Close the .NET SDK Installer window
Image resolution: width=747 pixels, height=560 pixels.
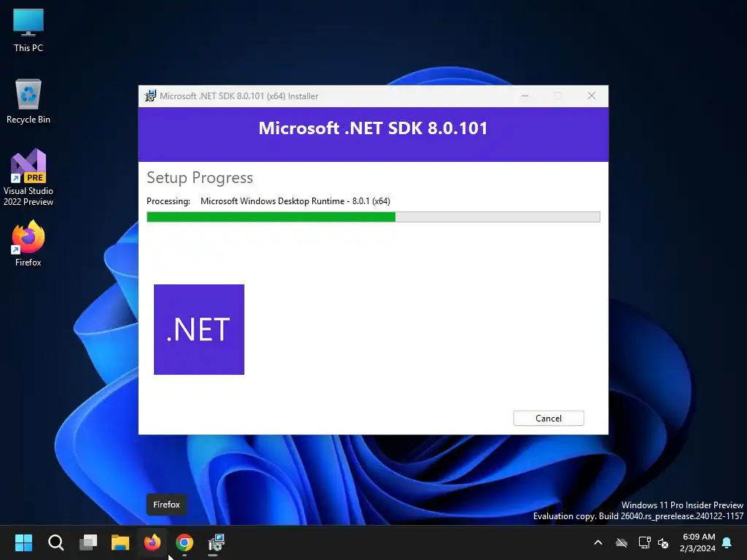[x=591, y=96]
